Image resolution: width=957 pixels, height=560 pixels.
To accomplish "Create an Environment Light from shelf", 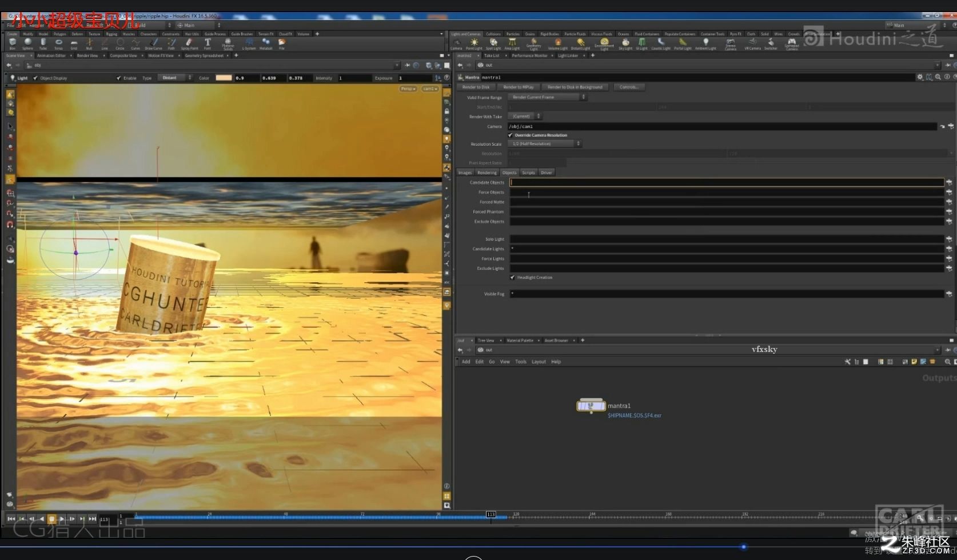I will pyautogui.click(x=604, y=44).
